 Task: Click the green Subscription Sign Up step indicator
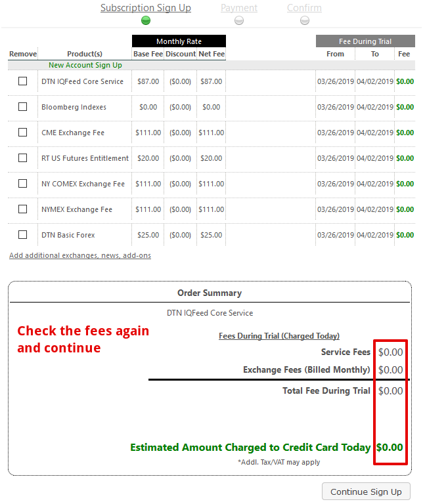coord(146,20)
